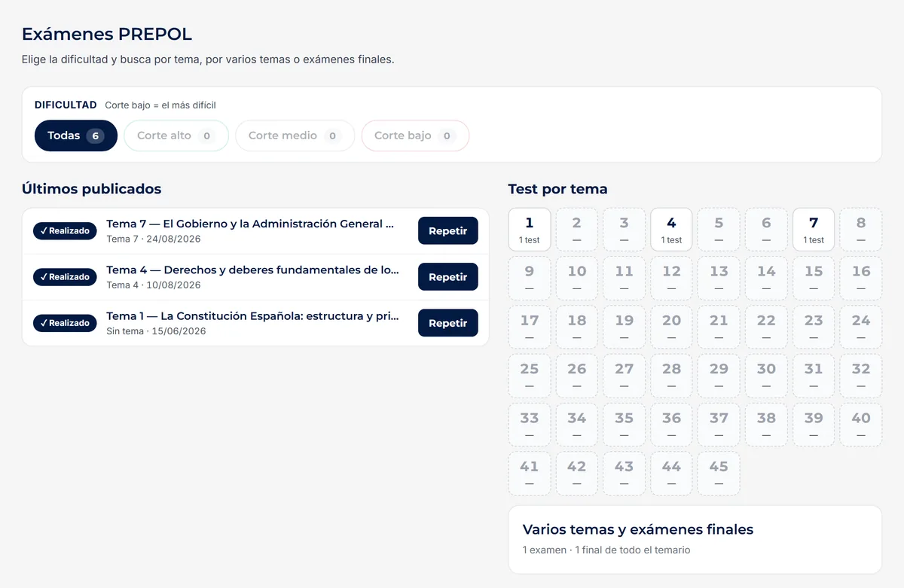Click the 'Últimos publicados' heading
904x588 pixels.
tap(92, 189)
